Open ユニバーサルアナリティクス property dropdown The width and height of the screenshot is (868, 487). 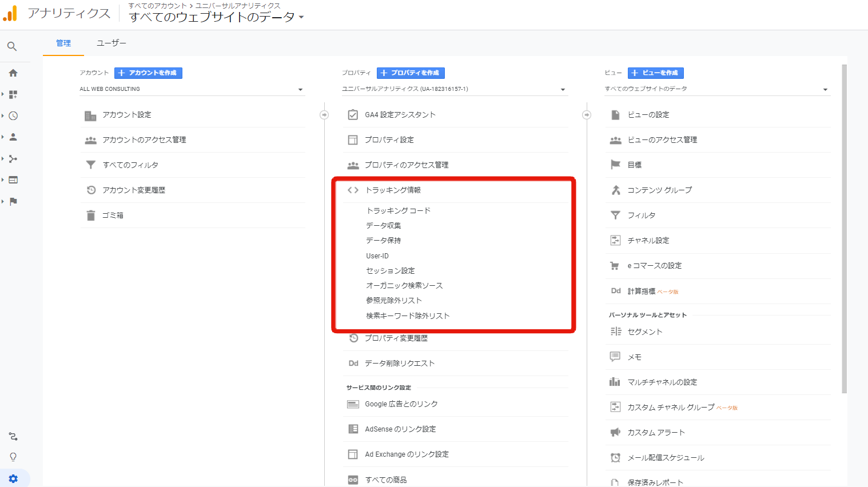[455, 89]
